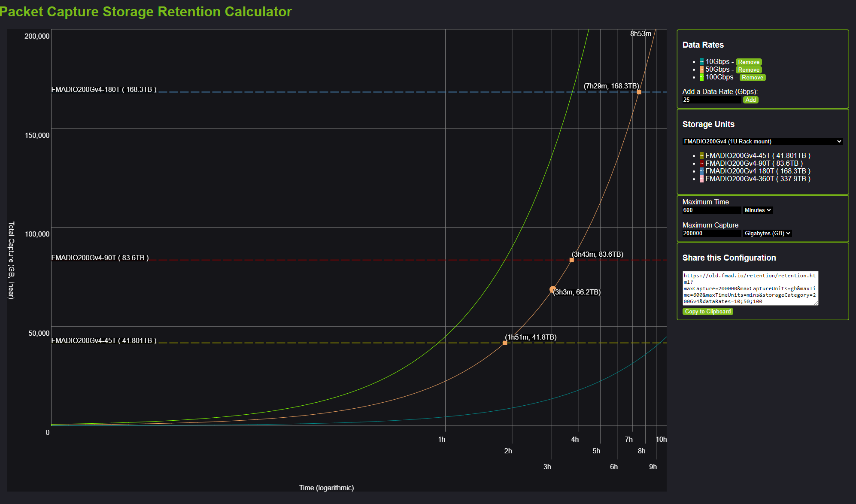Click the FMADIO200Gv4-90T storage unit list item
This screenshot has width=856, height=504.
tap(754, 164)
